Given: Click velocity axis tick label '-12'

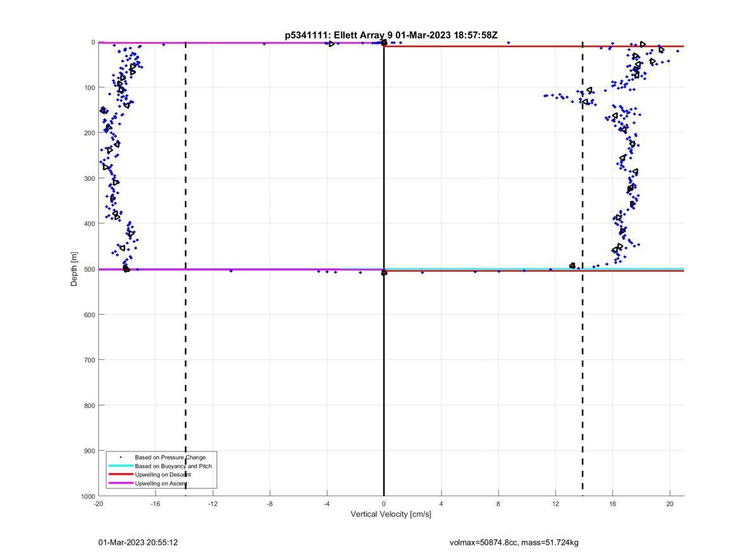Looking at the screenshot, I should click(213, 504).
